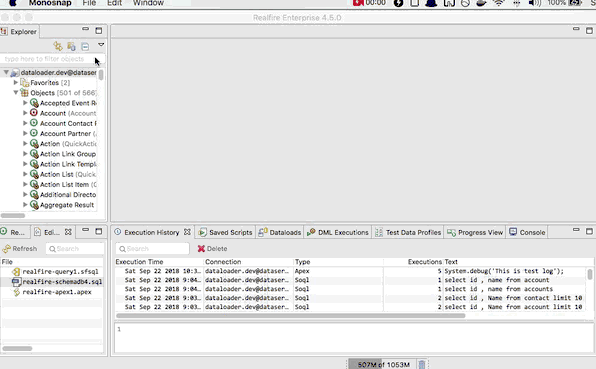Image resolution: width=596 pixels, height=369 pixels.
Task: Minimize the Explorer panel
Action: 86,29
